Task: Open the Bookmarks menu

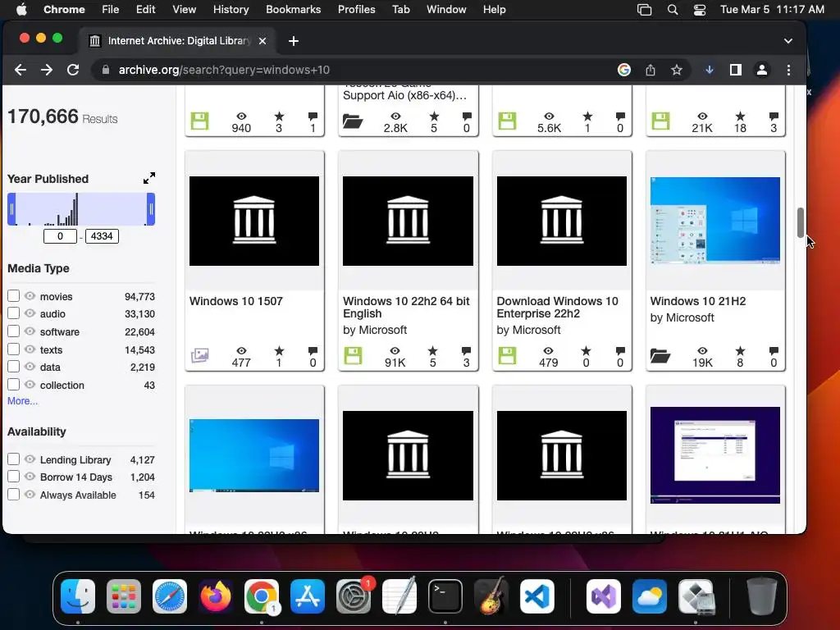Action: pyautogui.click(x=293, y=9)
